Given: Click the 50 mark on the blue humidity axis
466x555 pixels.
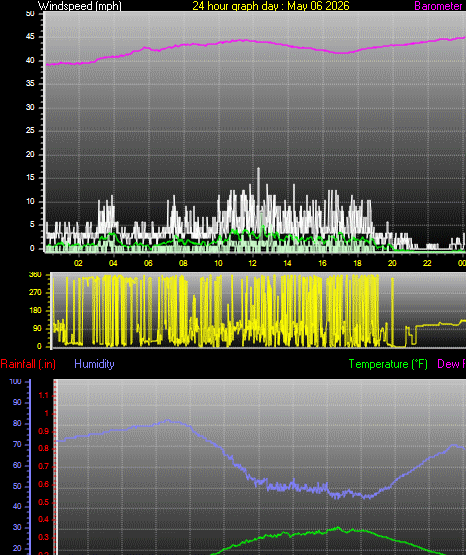Looking at the screenshot, I should click(17, 486).
